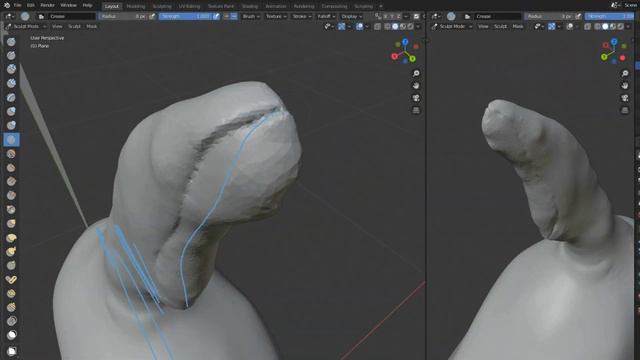Toggle X-ray in left viewport

point(378,27)
